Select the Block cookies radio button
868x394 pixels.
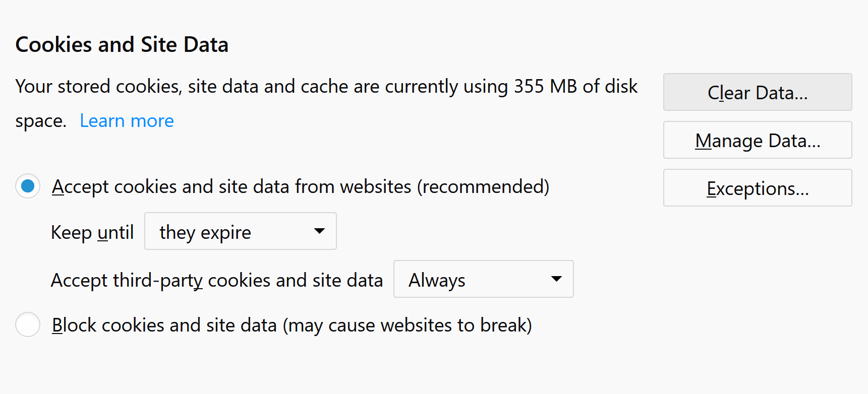(x=28, y=325)
